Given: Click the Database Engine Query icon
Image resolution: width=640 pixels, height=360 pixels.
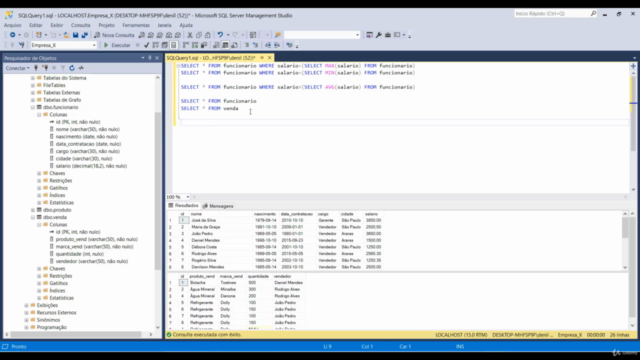Looking at the screenshot, I should pos(142,35).
